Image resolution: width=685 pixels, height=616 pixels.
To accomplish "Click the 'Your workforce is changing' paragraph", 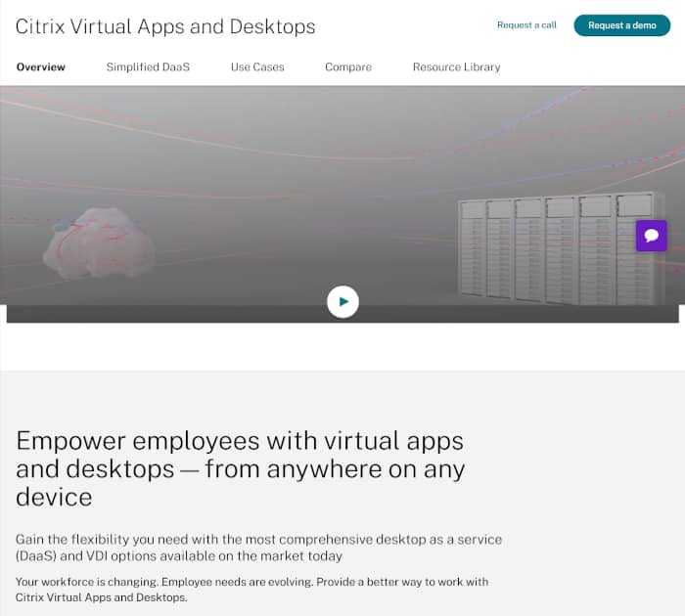I will click(x=251, y=590).
